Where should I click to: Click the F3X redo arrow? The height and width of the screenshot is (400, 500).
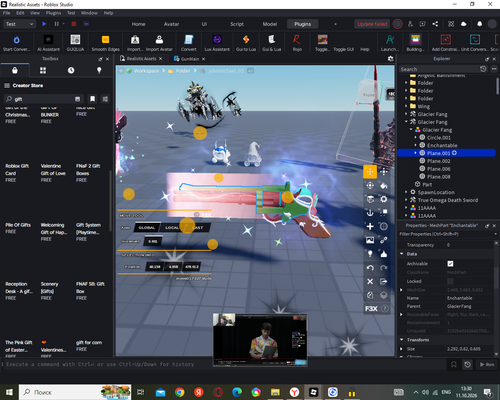click(384, 268)
